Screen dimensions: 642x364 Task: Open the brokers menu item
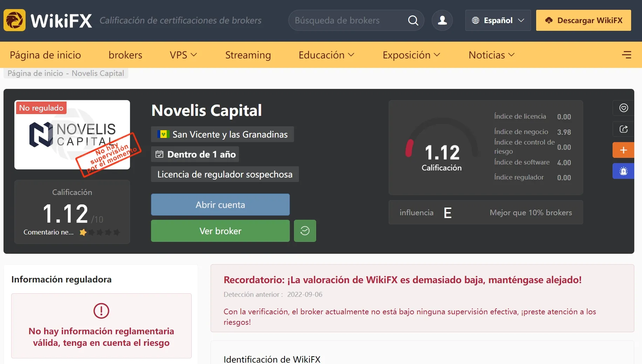[x=125, y=55]
